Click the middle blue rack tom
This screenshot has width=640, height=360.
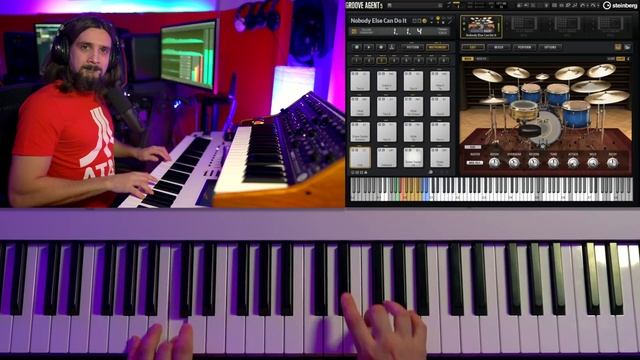click(531, 93)
